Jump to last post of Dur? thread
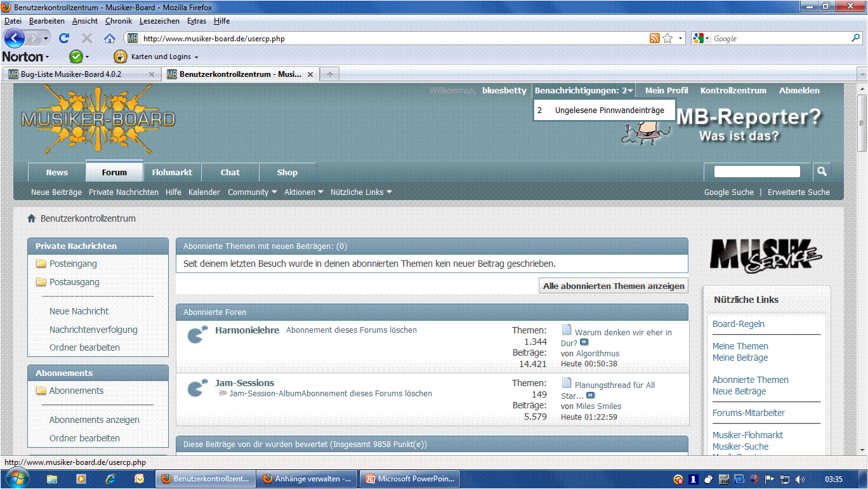This screenshot has height=489, width=868. [x=584, y=343]
